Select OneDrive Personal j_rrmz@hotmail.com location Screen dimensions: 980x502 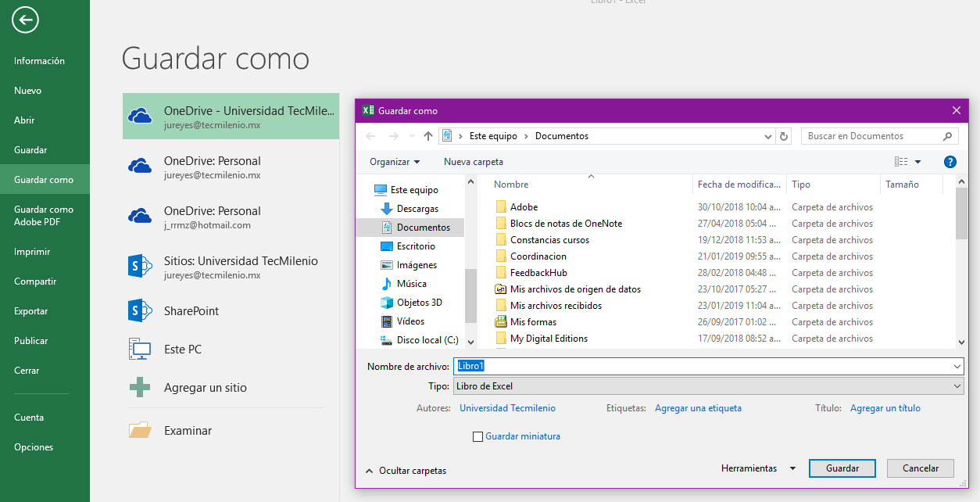point(231,217)
